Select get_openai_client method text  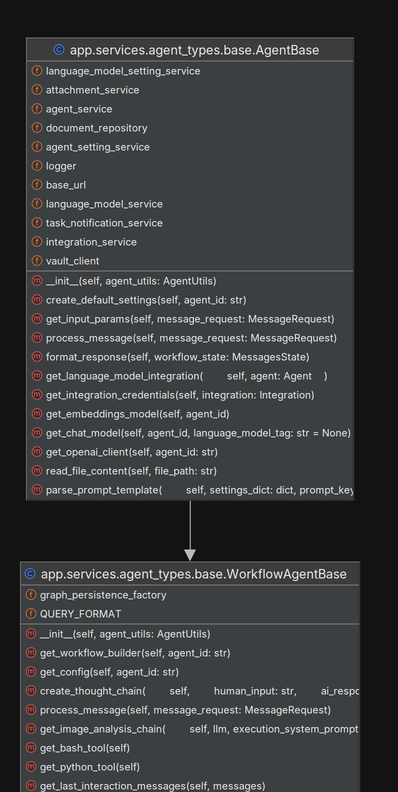[x=132, y=452]
